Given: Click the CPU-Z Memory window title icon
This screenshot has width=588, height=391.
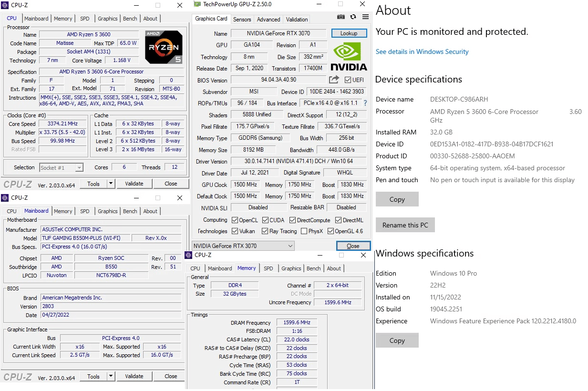Looking at the screenshot, I should point(189,255).
